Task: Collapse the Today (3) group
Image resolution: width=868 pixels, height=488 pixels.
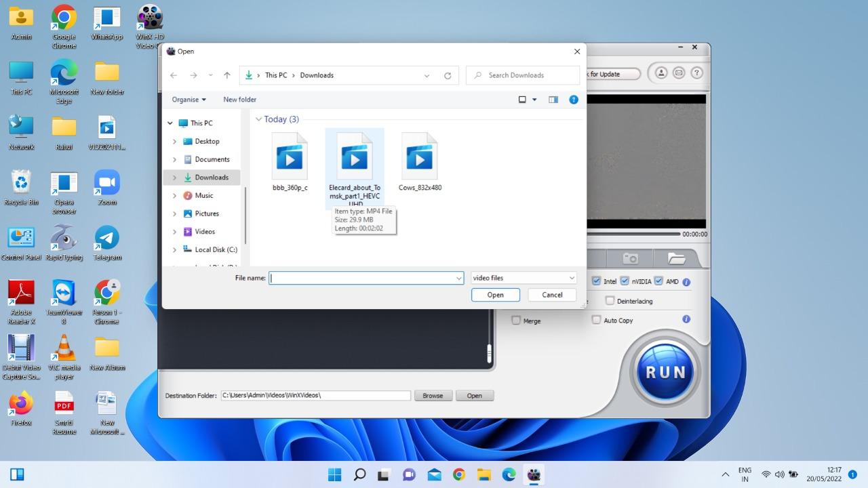Action: [x=258, y=119]
